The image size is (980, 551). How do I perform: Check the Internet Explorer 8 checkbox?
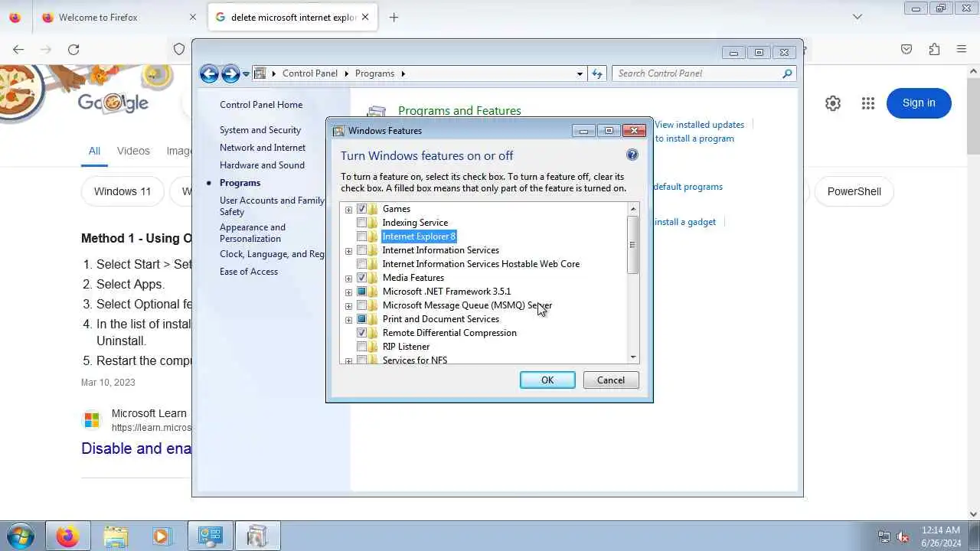tap(362, 236)
